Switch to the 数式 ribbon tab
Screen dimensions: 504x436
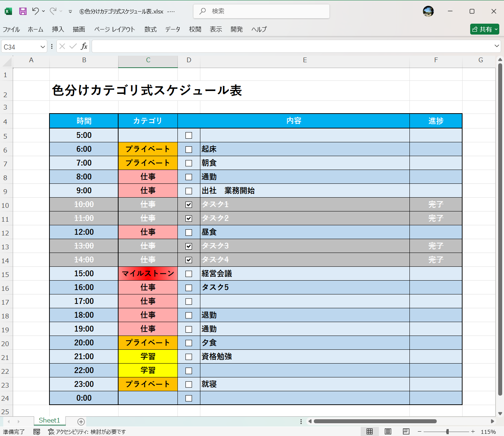(150, 29)
